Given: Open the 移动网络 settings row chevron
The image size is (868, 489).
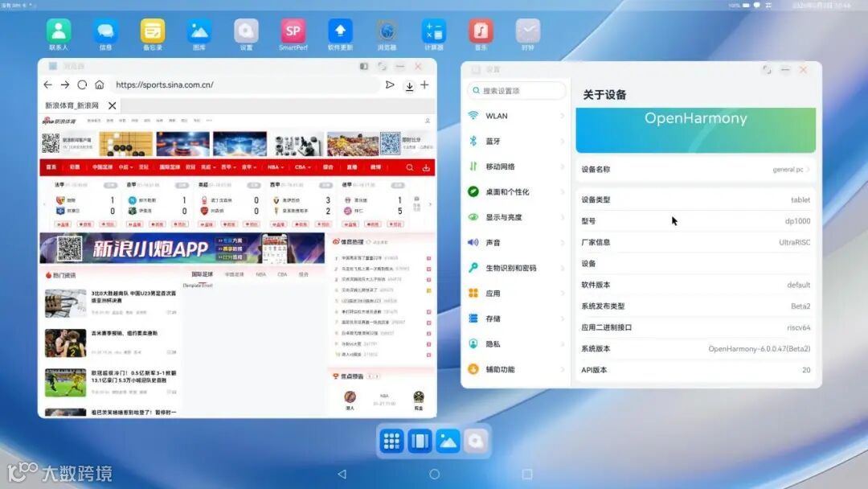Looking at the screenshot, I should coord(563,166).
